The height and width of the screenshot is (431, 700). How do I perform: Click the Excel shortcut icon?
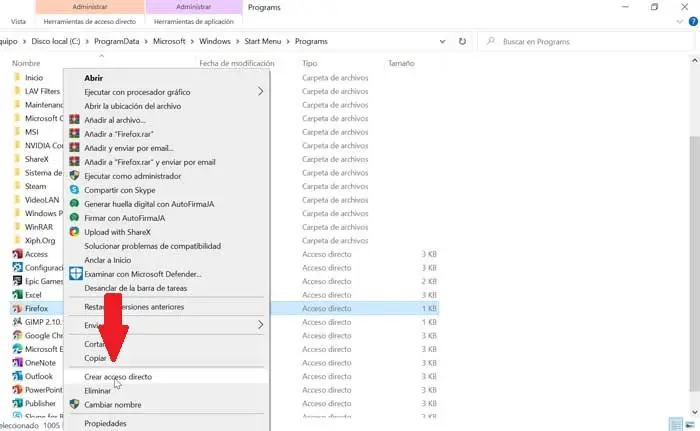pyautogui.click(x=17, y=295)
